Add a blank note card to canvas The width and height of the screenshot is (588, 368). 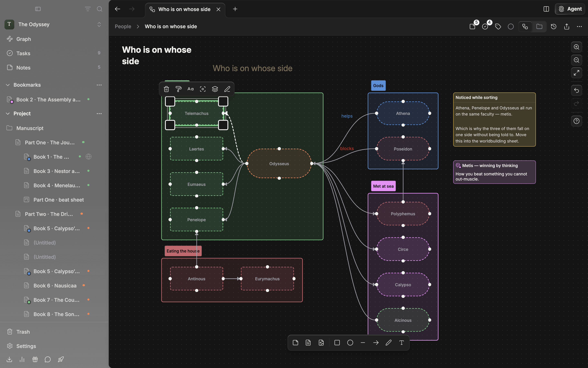295,343
